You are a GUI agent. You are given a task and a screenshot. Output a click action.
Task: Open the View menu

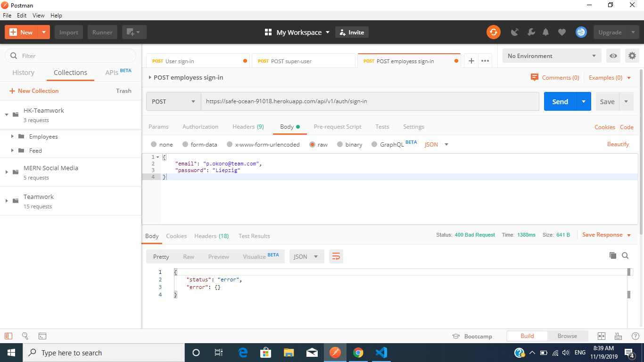click(39, 16)
